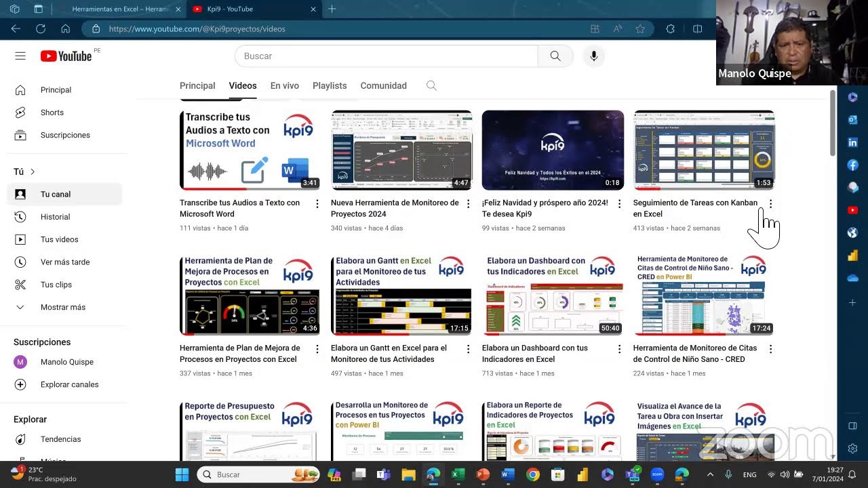Activate voice search microphone
Viewport: 868px width, 488px height.
tap(593, 56)
